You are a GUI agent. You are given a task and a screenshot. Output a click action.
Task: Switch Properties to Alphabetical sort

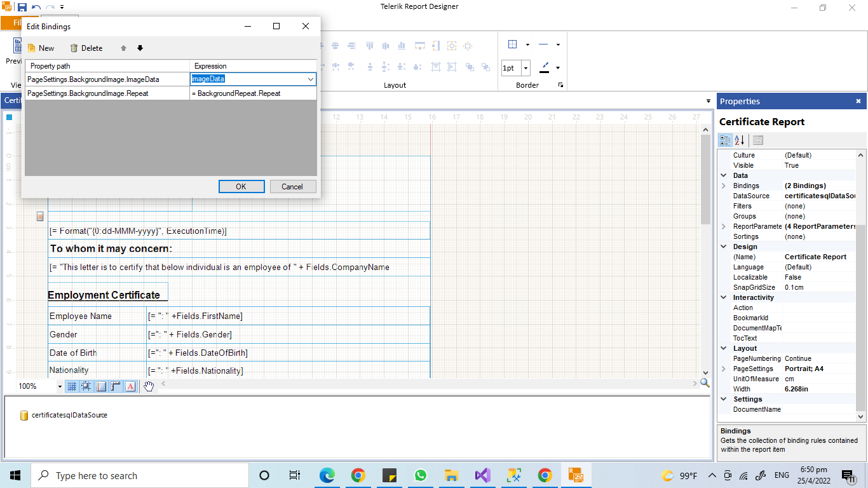pos(740,140)
